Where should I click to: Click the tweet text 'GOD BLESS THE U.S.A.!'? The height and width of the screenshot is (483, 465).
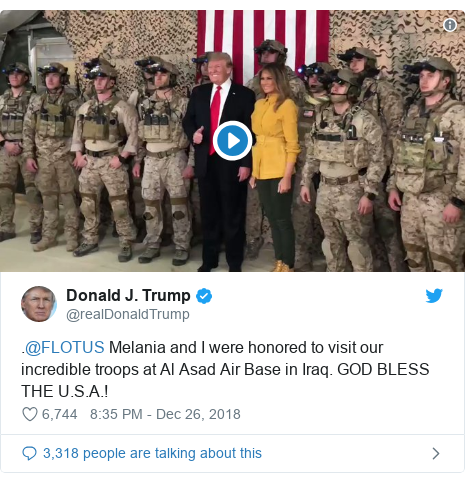225,380
